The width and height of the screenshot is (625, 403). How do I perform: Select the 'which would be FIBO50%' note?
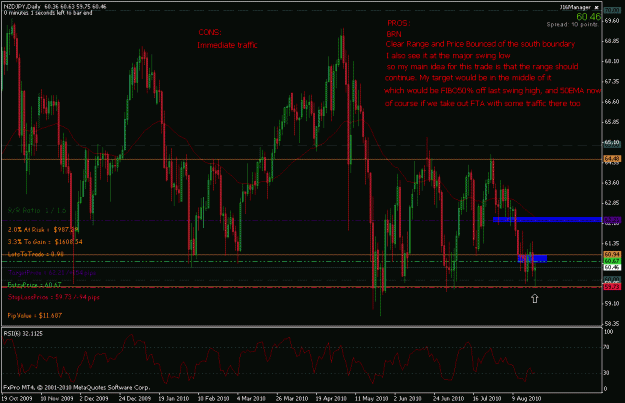coord(493,90)
